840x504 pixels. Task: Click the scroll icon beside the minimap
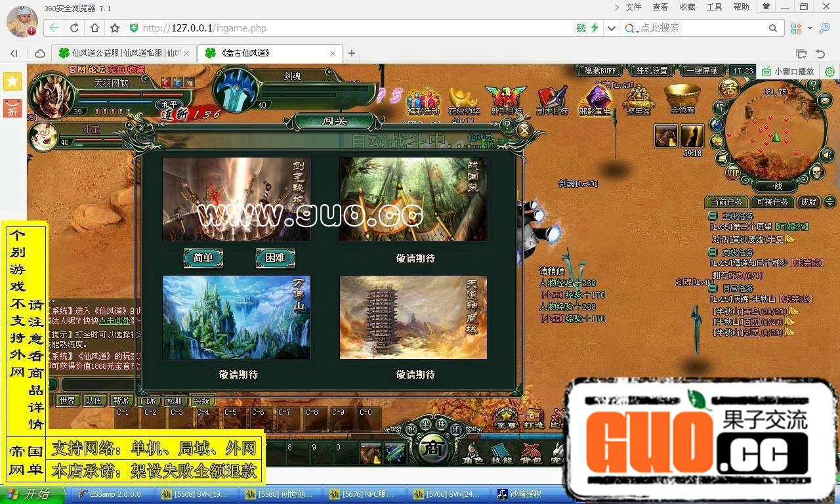723,158
